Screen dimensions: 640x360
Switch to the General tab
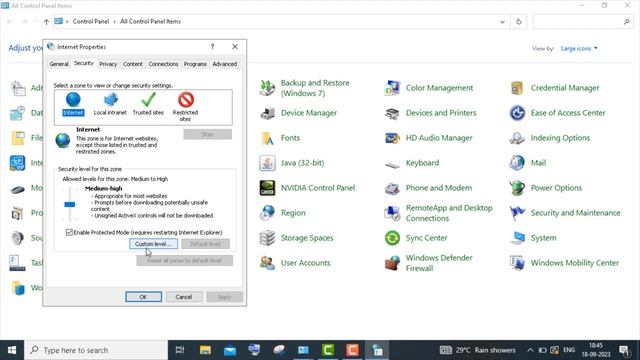click(59, 64)
